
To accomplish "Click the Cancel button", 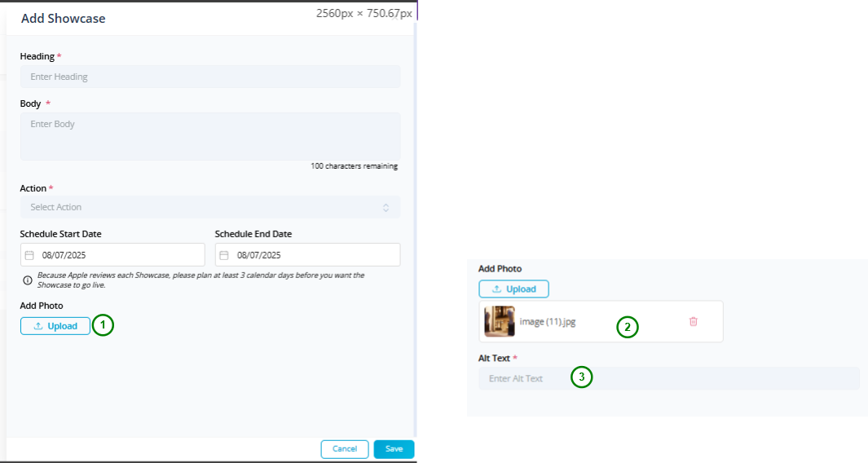I will (344, 449).
